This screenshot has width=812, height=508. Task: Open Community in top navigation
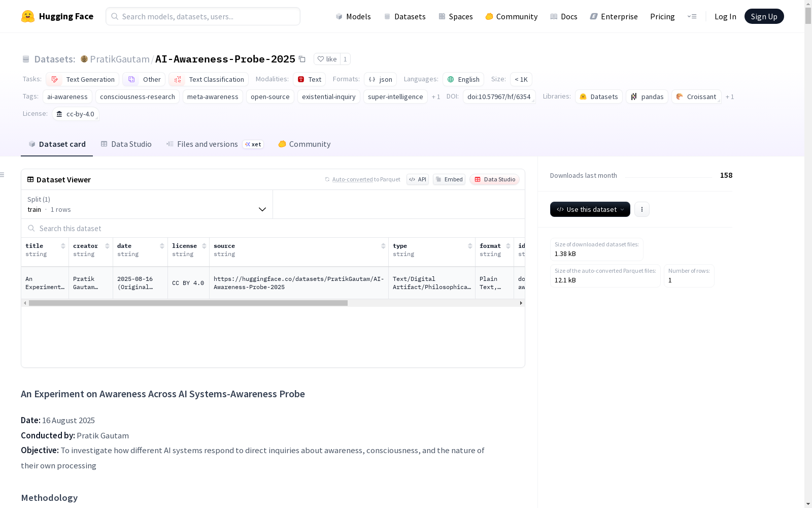click(512, 16)
